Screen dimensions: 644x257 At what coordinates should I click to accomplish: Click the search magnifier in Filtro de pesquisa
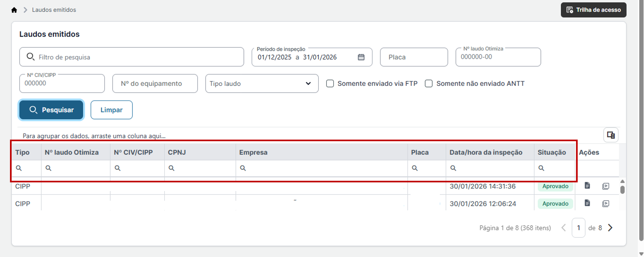[x=31, y=57]
